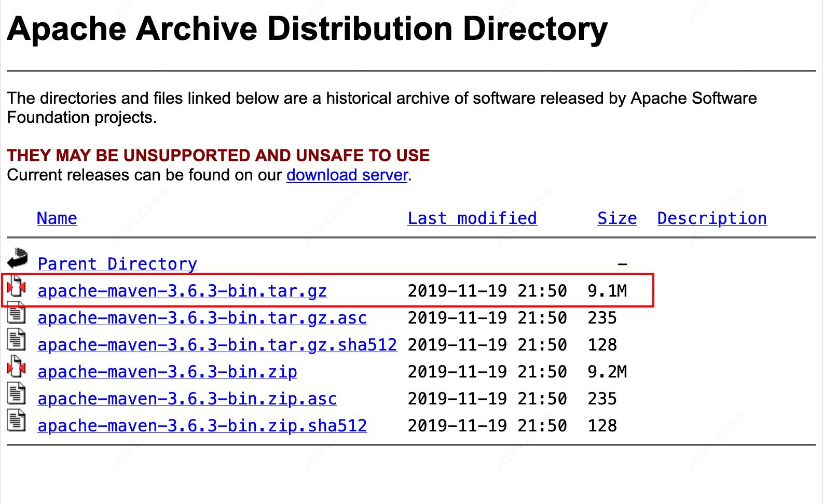Click the text file icon beside bin.zip.sha512
Viewport: 823px width, 504px height.
point(16,421)
